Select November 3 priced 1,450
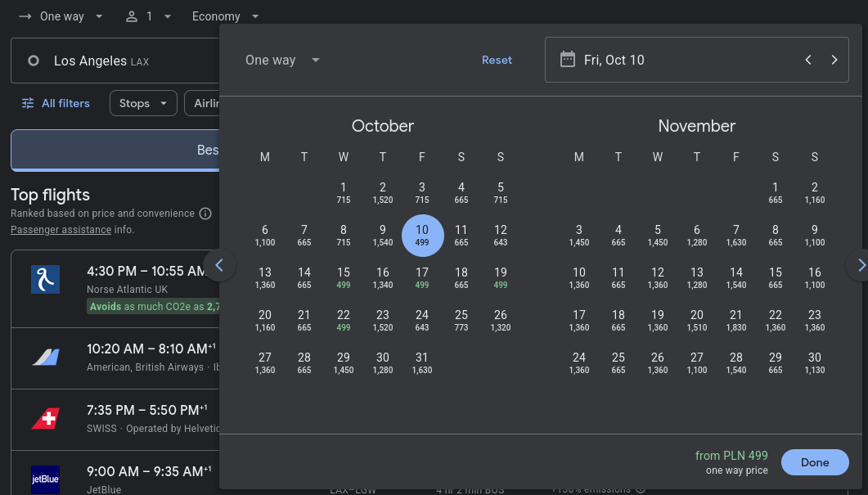 579,236
